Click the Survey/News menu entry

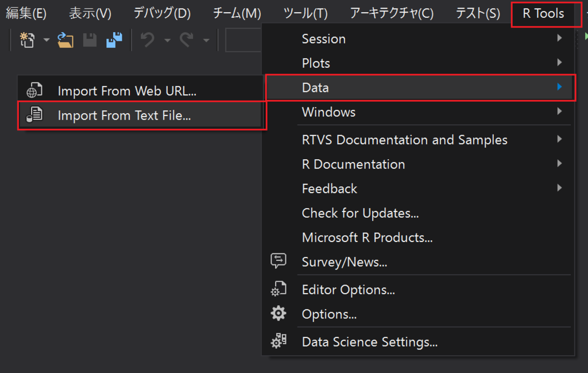click(x=344, y=262)
